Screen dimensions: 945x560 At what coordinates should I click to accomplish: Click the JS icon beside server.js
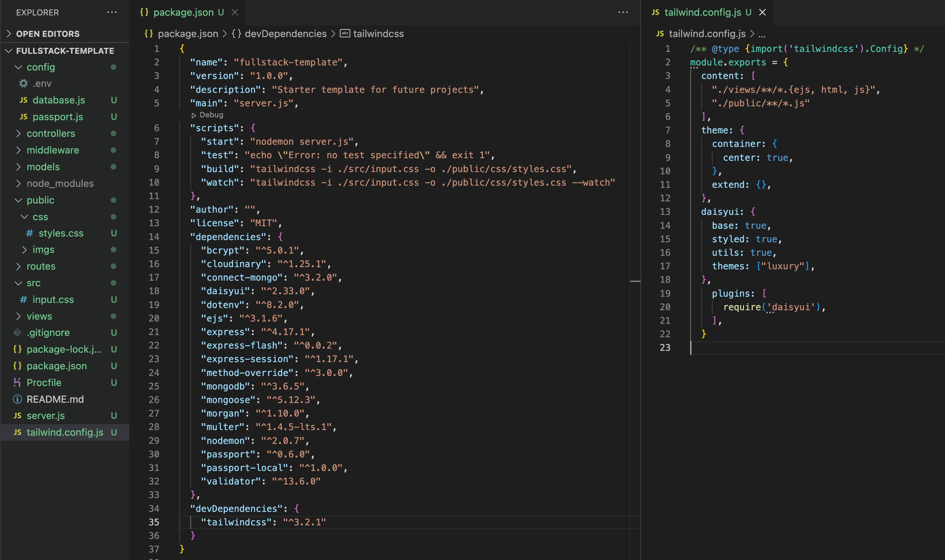pos(17,416)
